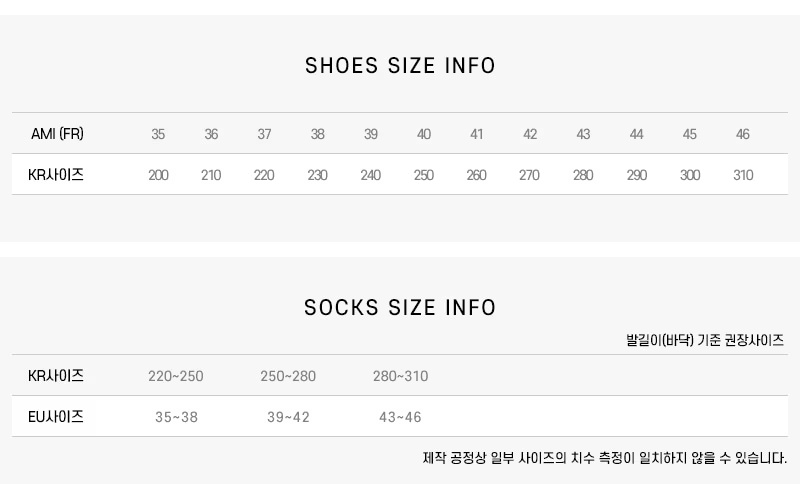Select socks EU range 35~38
This screenshot has width=800, height=494.
click(x=176, y=417)
